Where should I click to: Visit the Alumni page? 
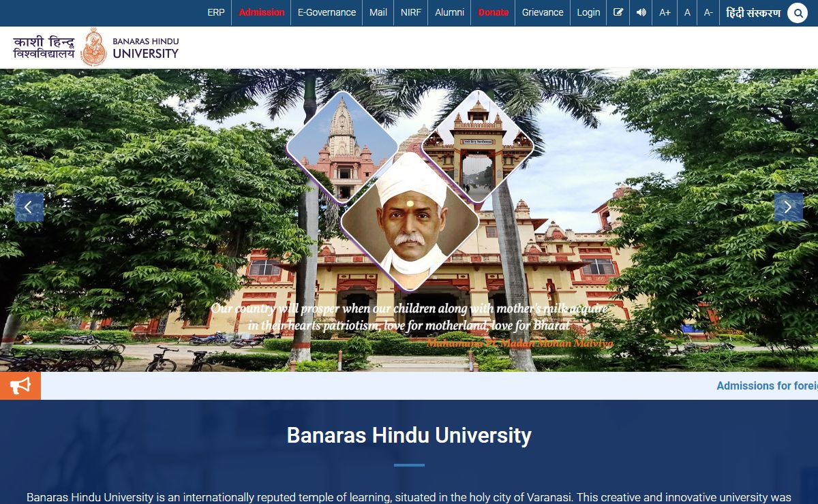[x=449, y=12]
